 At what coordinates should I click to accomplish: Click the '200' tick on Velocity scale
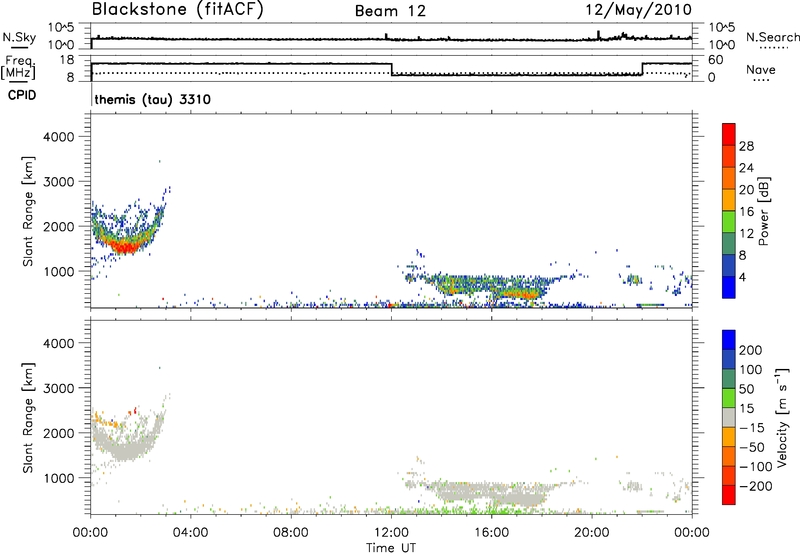[751, 350]
